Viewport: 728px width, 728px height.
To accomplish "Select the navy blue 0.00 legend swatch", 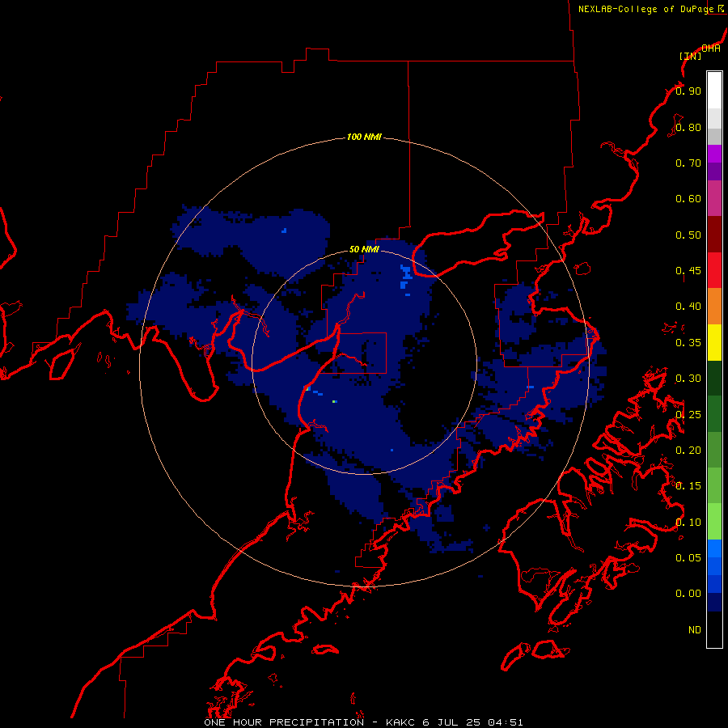I will click(714, 602).
